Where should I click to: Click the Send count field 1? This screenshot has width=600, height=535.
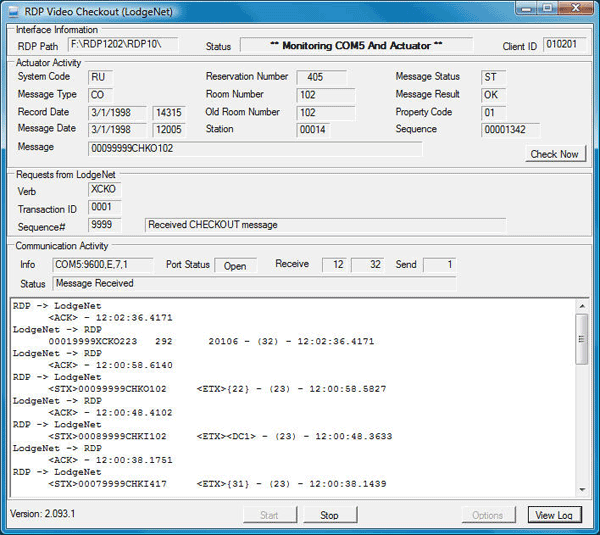tap(439, 265)
